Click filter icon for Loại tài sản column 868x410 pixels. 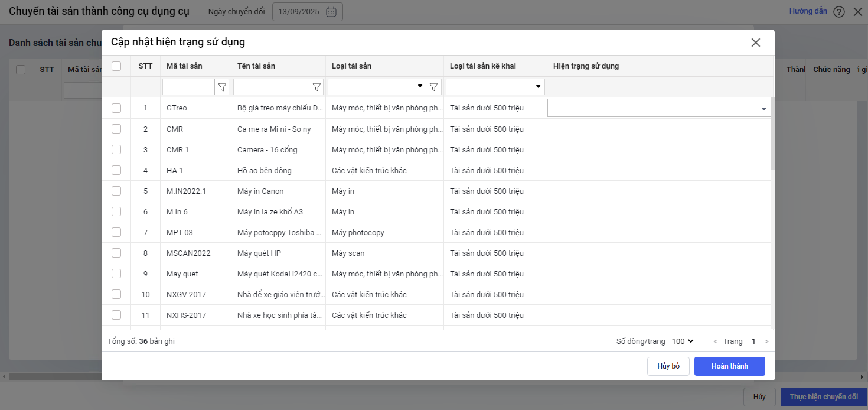433,87
